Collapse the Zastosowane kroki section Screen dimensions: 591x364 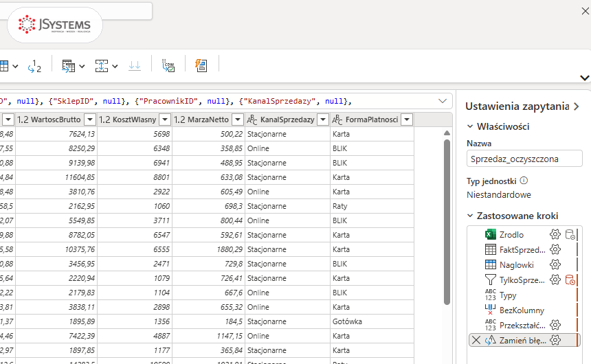pyautogui.click(x=470, y=216)
